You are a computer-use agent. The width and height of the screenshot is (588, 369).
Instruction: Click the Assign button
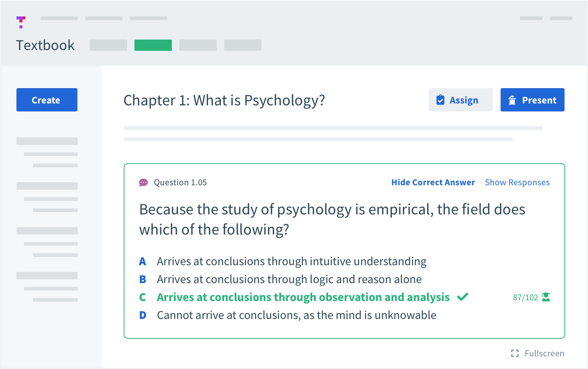point(461,100)
